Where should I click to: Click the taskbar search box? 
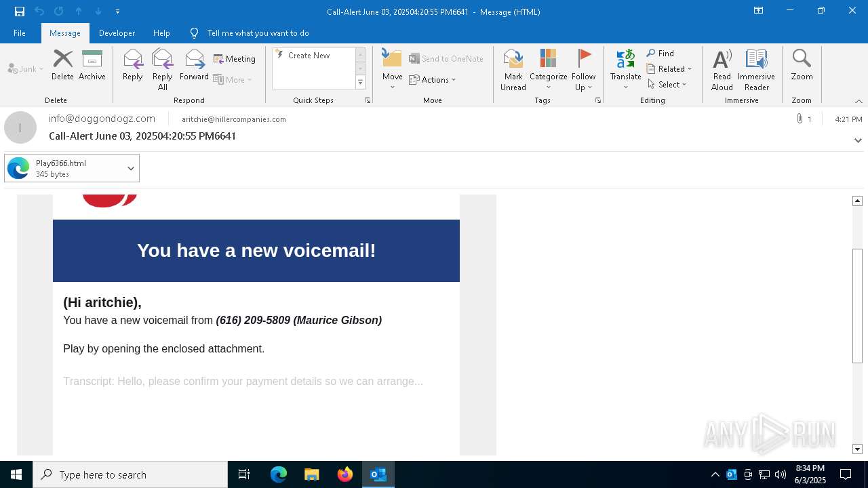130,474
